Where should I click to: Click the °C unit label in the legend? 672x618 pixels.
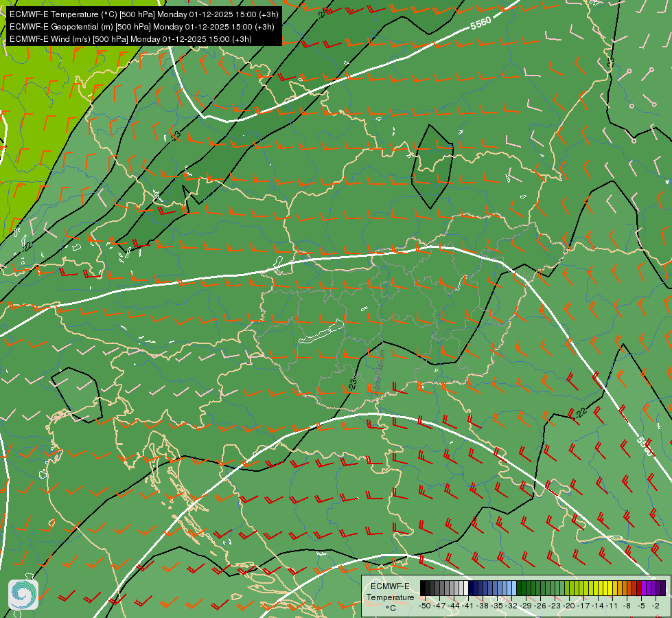point(391,608)
